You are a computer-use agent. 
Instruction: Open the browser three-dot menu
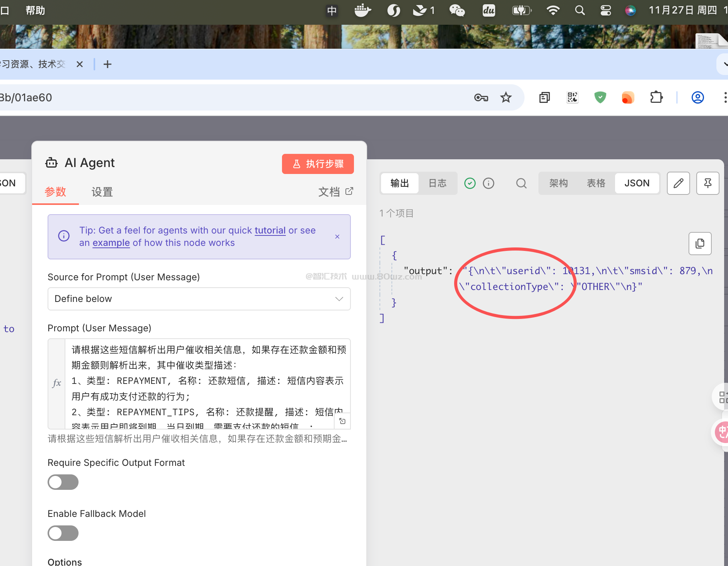pos(725,97)
